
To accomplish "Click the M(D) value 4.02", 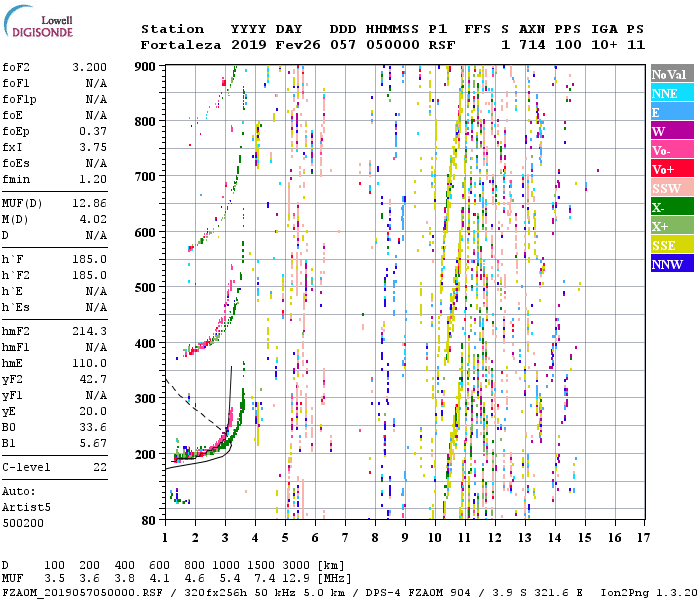I will pos(93,219).
